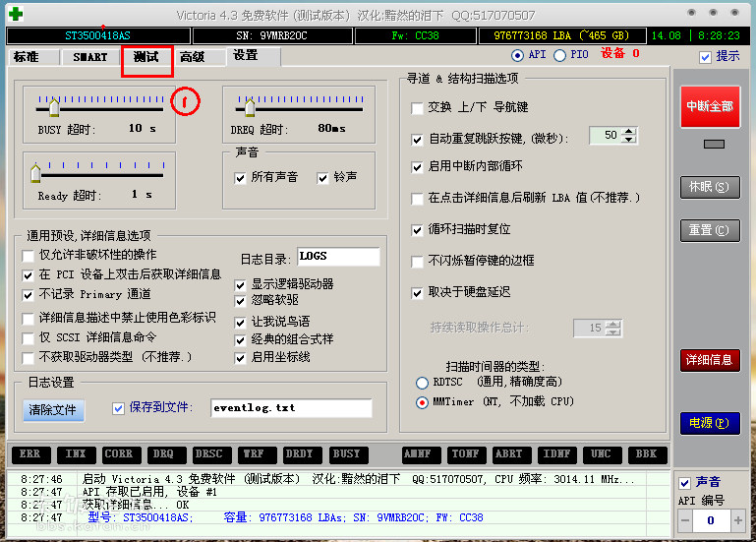Increase the 微秒 value with up arrow
Image resolution: width=756 pixels, height=542 pixels.
coord(629,132)
